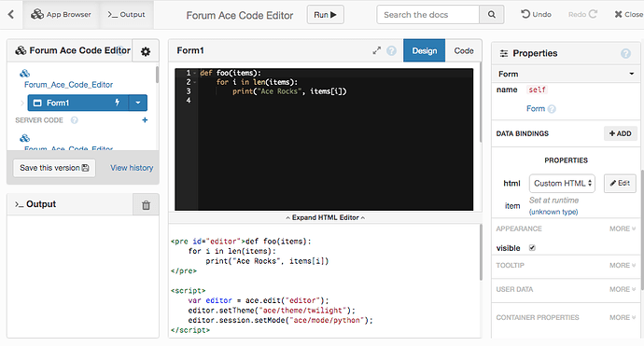The image size is (644, 346).
Task: Open the app settings gear icon
Action: (146, 51)
